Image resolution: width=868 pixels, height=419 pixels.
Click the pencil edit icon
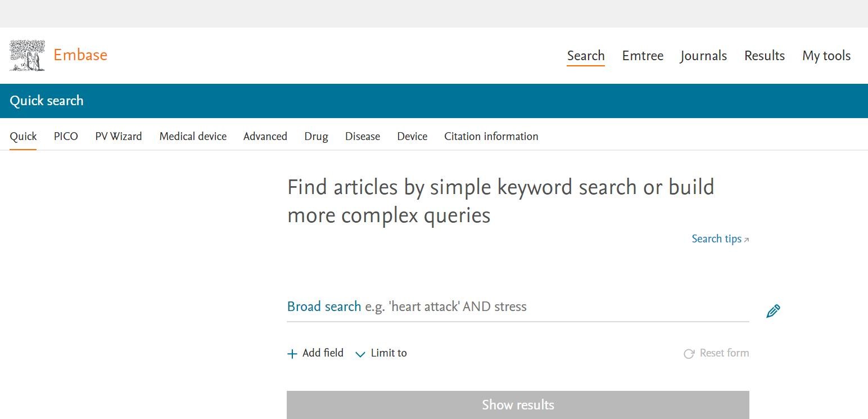coord(773,311)
